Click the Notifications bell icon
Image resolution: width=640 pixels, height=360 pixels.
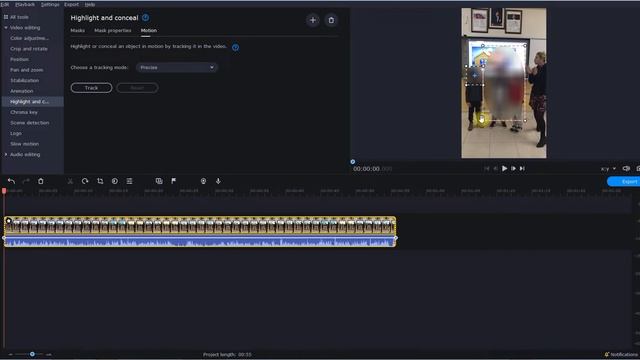coord(607,354)
